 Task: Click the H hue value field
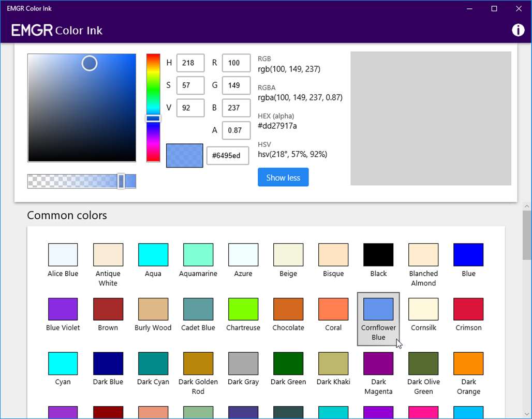[190, 63]
